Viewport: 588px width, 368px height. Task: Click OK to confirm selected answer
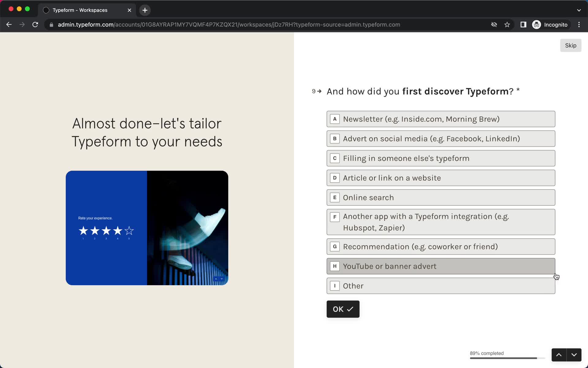[x=343, y=309]
